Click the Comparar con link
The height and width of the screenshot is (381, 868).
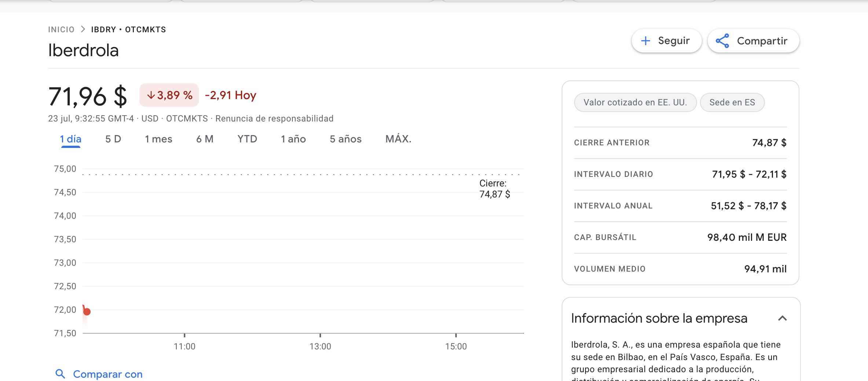coord(107,374)
